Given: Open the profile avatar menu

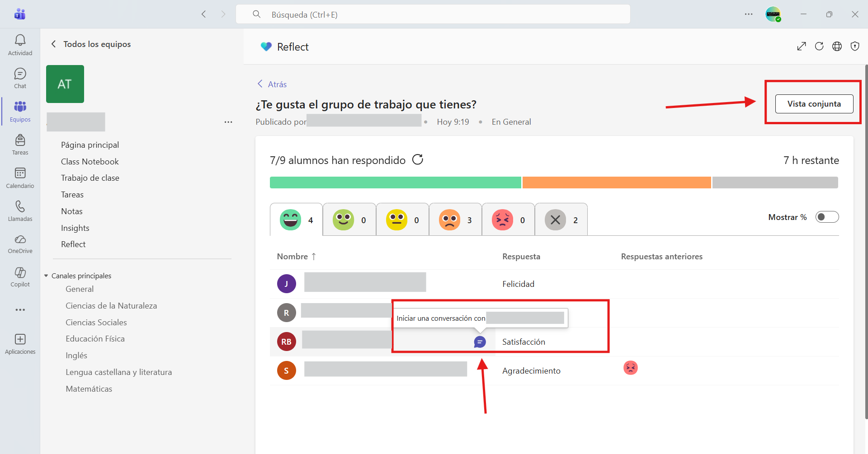Looking at the screenshot, I should coord(773,14).
